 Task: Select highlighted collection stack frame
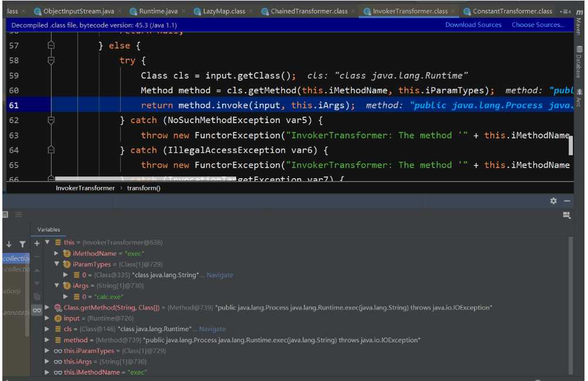pyautogui.click(x=16, y=258)
